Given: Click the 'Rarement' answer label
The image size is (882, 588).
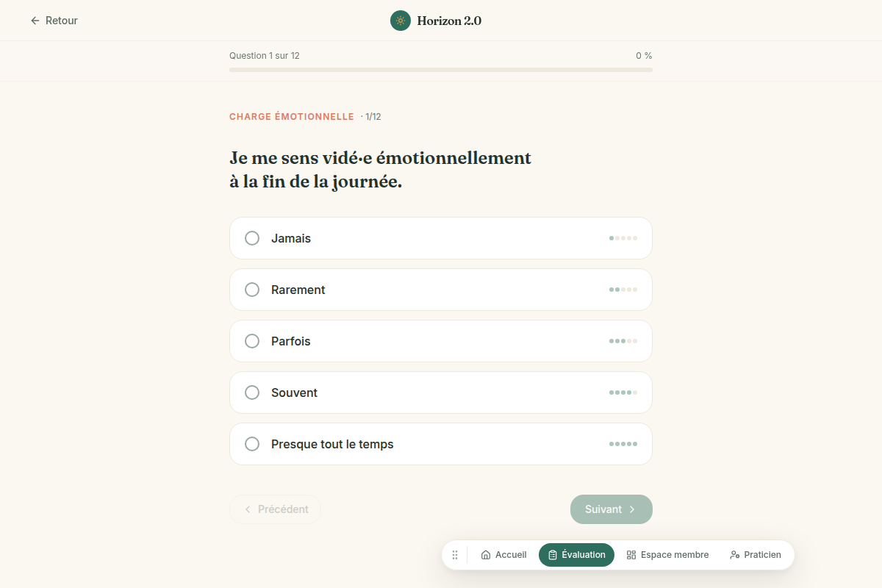Looking at the screenshot, I should click(x=298, y=290).
